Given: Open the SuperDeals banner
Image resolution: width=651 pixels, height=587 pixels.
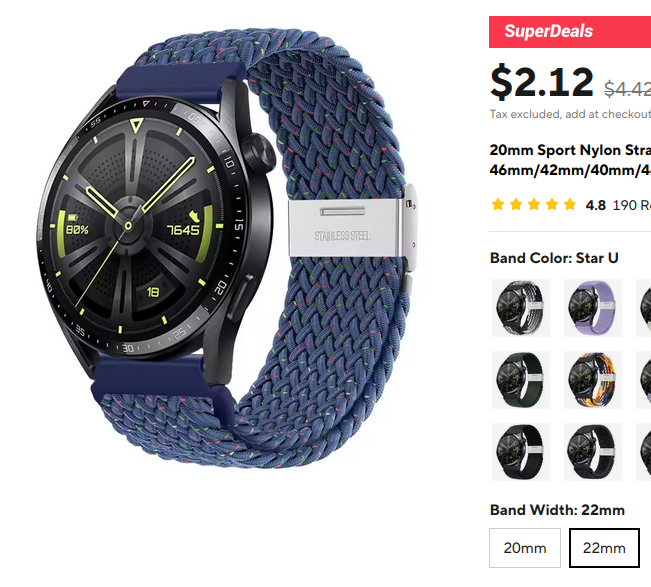Looking at the screenshot, I should click(570, 32).
